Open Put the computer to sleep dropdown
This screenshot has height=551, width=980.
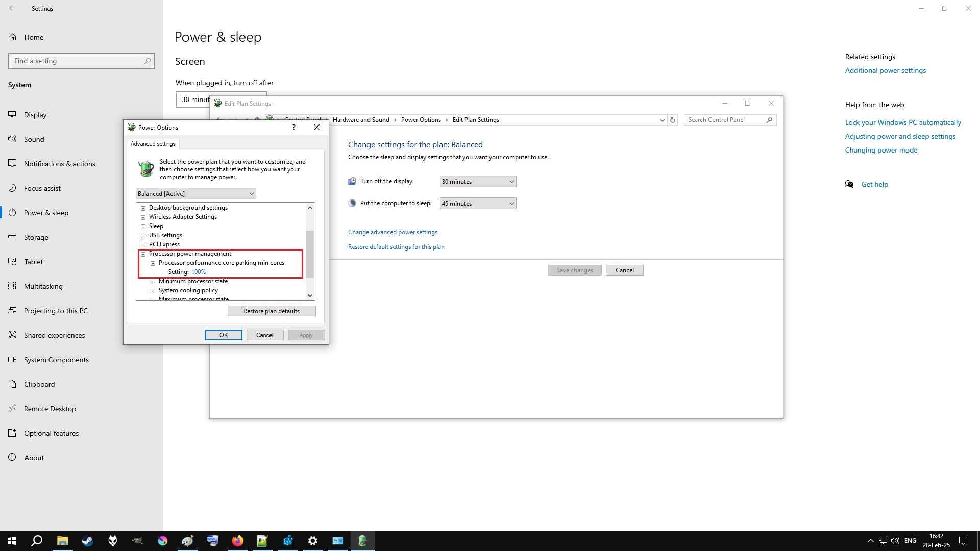pyautogui.click(x=478, y=204)
